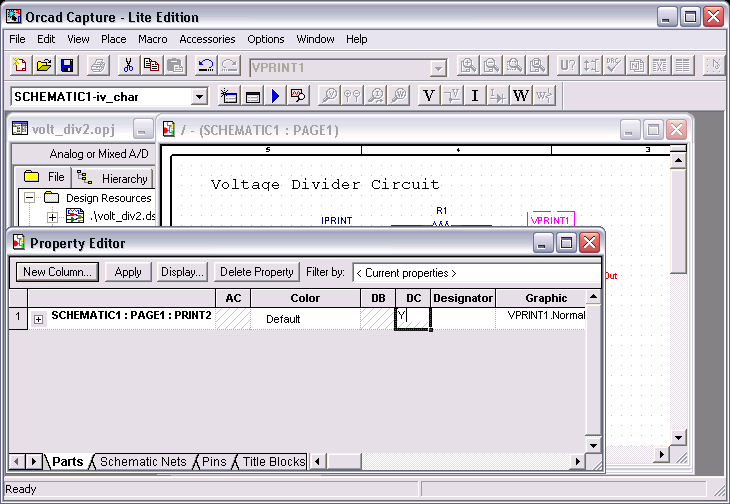
Task: Select the Graphic cell VPRINT1.Normal
Action: click(541, 319)
